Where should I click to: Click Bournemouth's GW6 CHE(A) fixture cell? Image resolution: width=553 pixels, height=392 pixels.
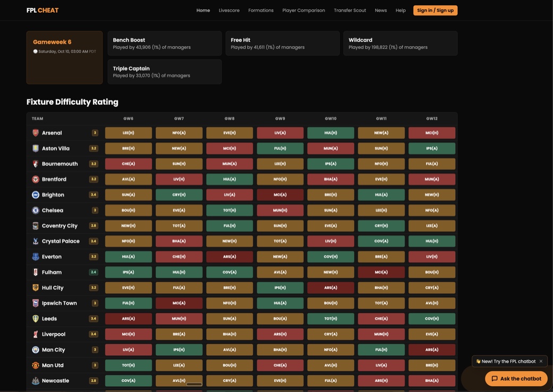tap(128, 164)
